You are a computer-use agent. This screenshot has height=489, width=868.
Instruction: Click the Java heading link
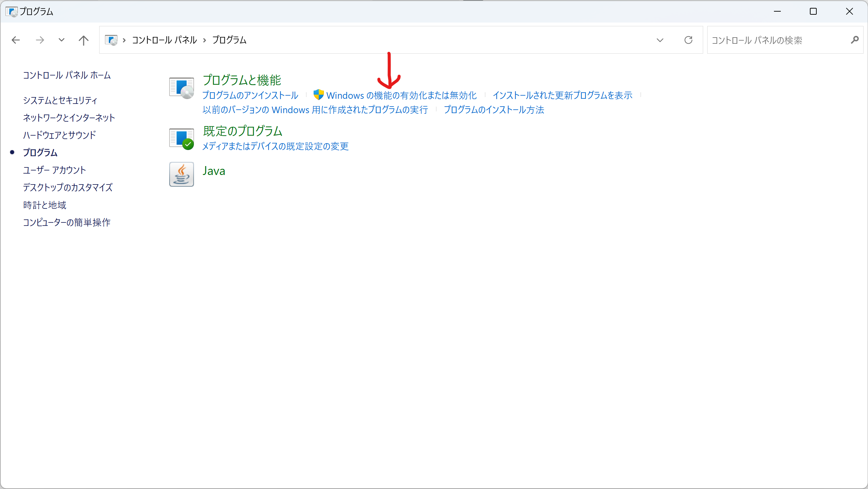tap(214, 171)
